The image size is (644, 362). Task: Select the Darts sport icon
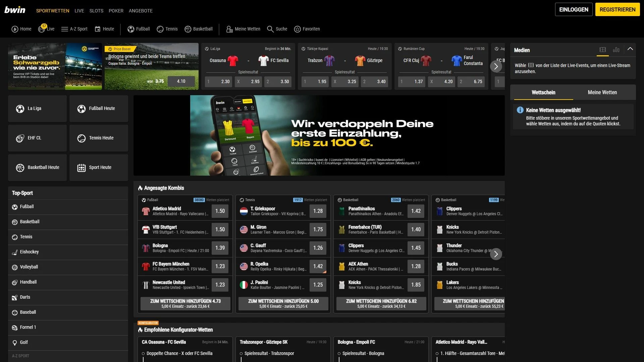click(x=15, y=297)
